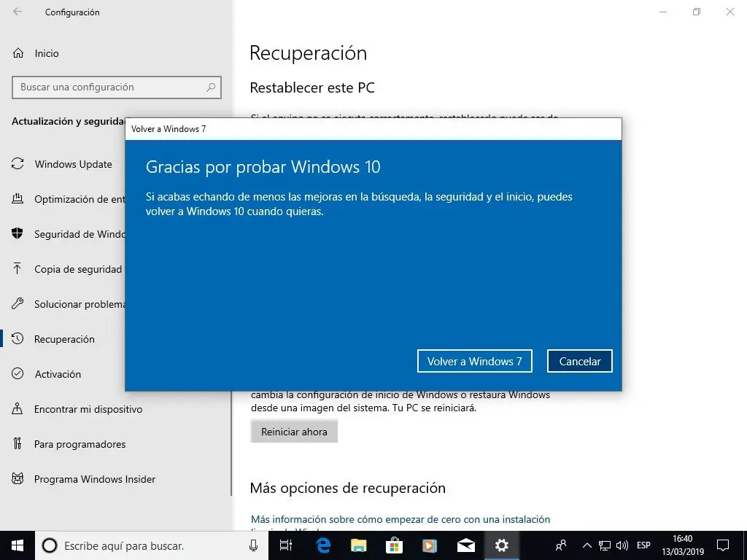
Task: Click the search magnifier icon
Action: point(211,87)
